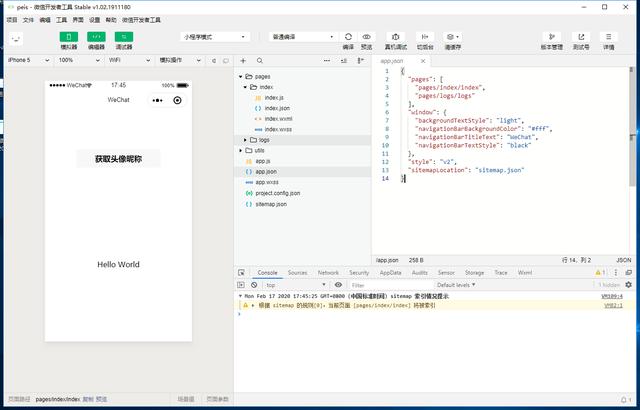This screenshot has width=640, height=410.
Task: Toggle the console sidebar icon
Action: click(241, 285)
